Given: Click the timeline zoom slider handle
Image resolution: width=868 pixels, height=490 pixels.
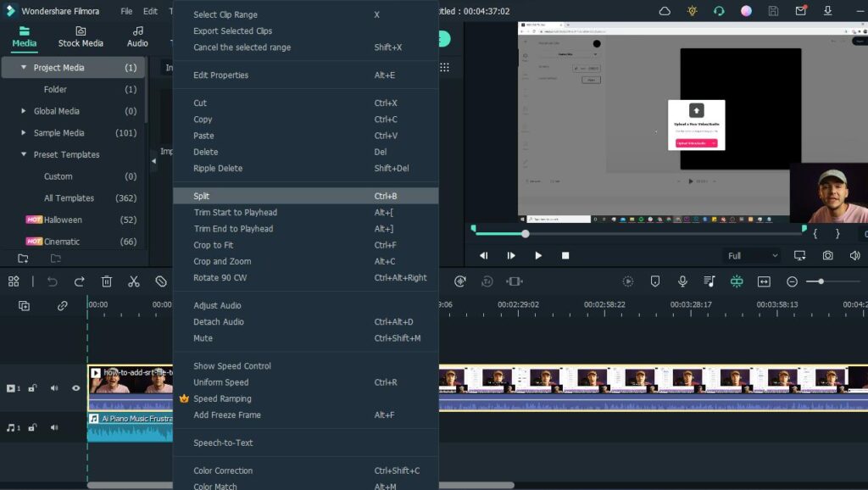Looking at the screenshot, I should 821,281.
